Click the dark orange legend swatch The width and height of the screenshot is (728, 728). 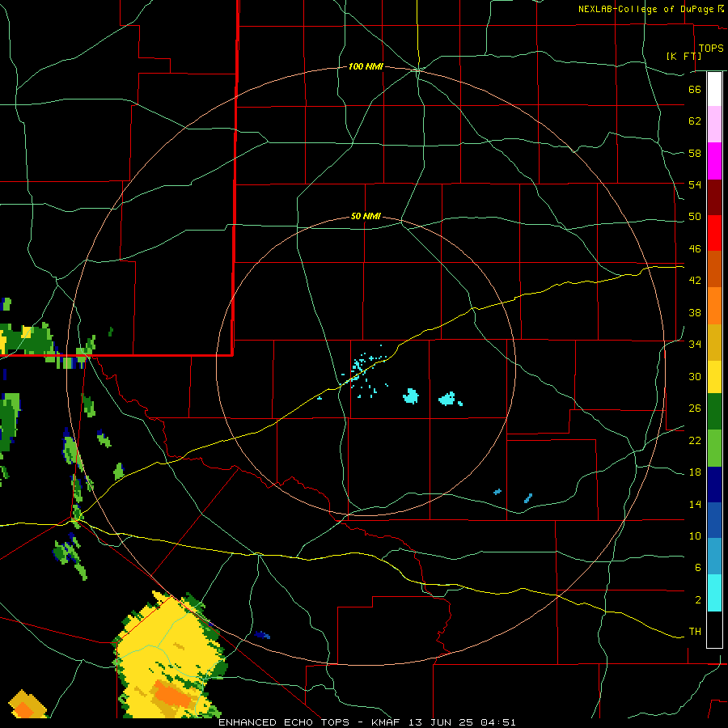714,269
